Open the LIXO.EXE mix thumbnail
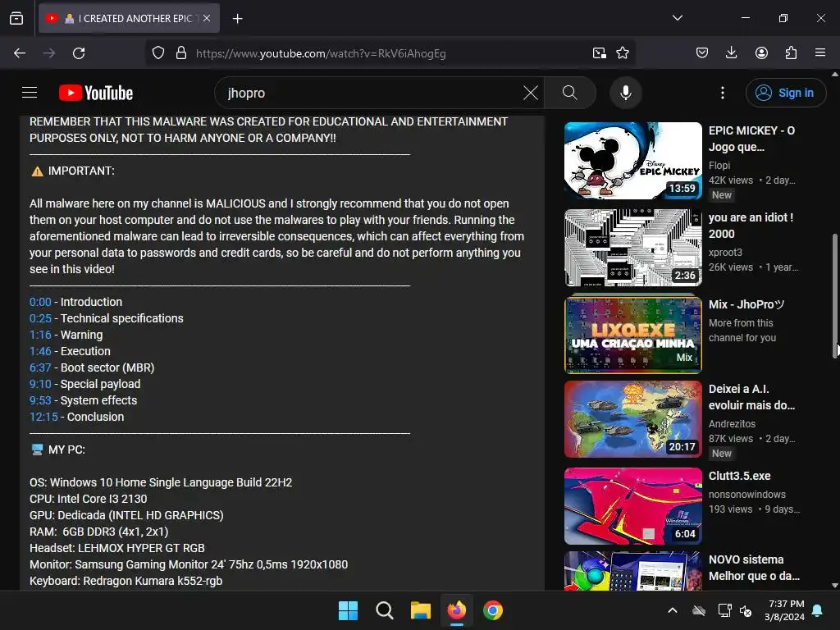This screenshot has height=630, width=840. point(633,335)
